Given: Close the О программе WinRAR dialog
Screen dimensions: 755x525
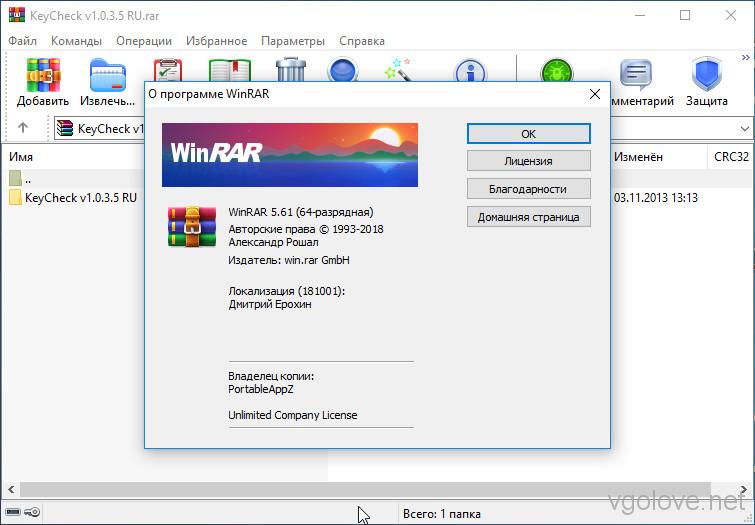Looking at the screenshot, I should pyautogui.click(x=595, y=94).
